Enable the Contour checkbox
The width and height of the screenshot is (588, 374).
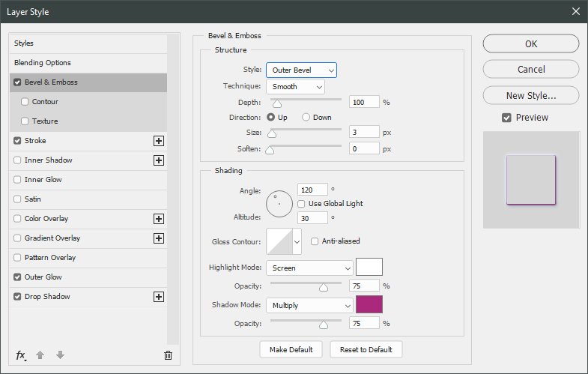pyautogui.click(x=25, y=102)
